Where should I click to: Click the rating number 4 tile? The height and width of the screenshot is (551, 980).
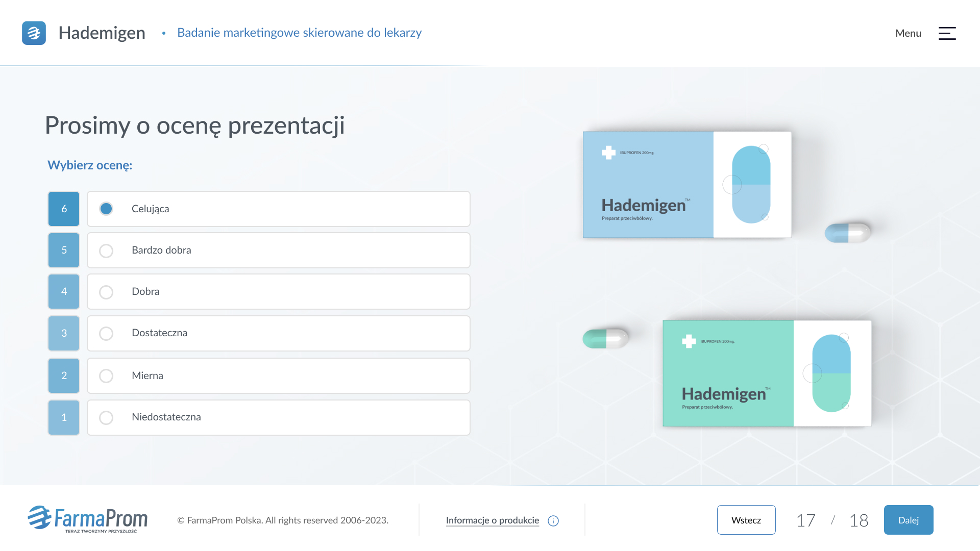pos(64,291)
